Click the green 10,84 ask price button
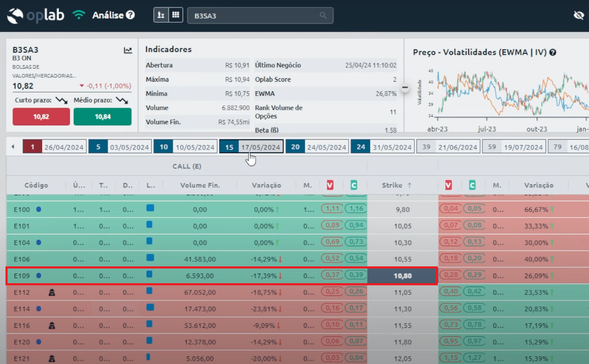The width and height of the screenshot is (589, 364). [102, 117]
